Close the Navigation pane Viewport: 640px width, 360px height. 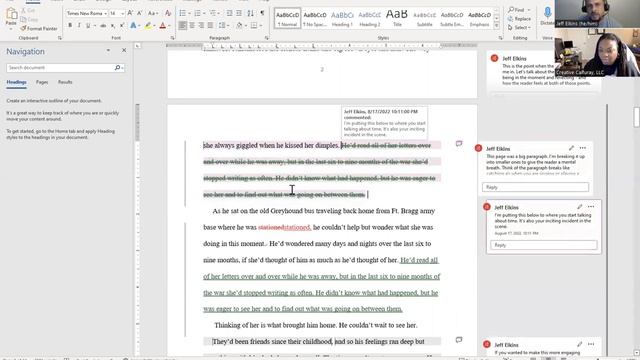[124, 51]
